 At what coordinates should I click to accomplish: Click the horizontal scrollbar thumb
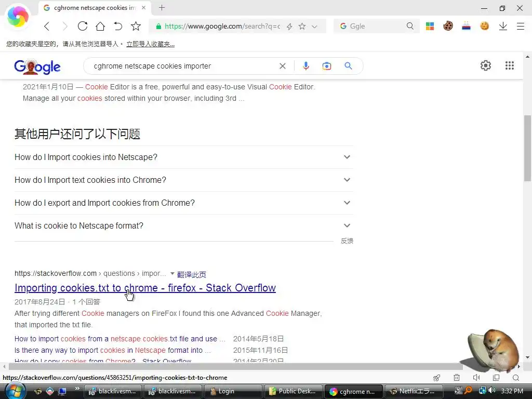235,366
